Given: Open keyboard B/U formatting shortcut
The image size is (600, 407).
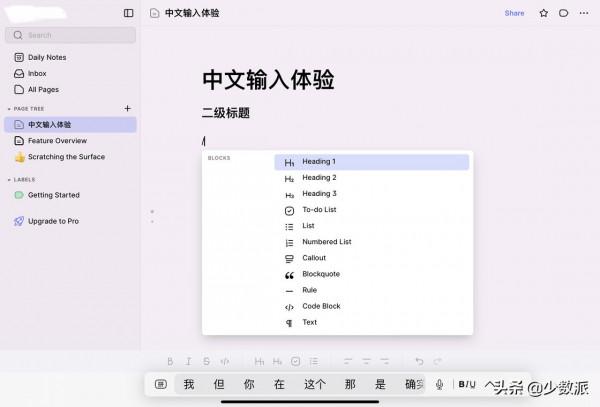Looking at the screenshot, I should click(467, 384).
